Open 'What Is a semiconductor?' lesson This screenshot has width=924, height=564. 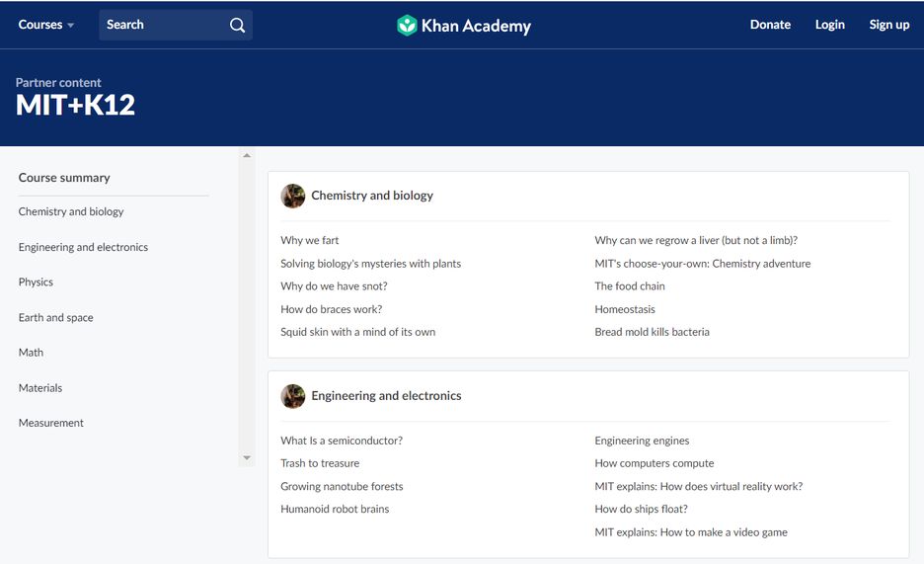coord(342,441)
